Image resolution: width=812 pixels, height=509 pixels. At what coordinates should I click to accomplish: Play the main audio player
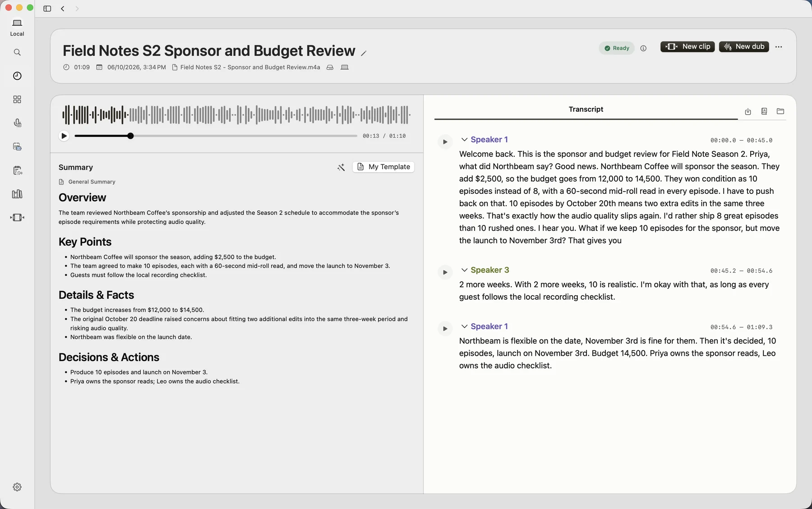click(x=64, y=136)
